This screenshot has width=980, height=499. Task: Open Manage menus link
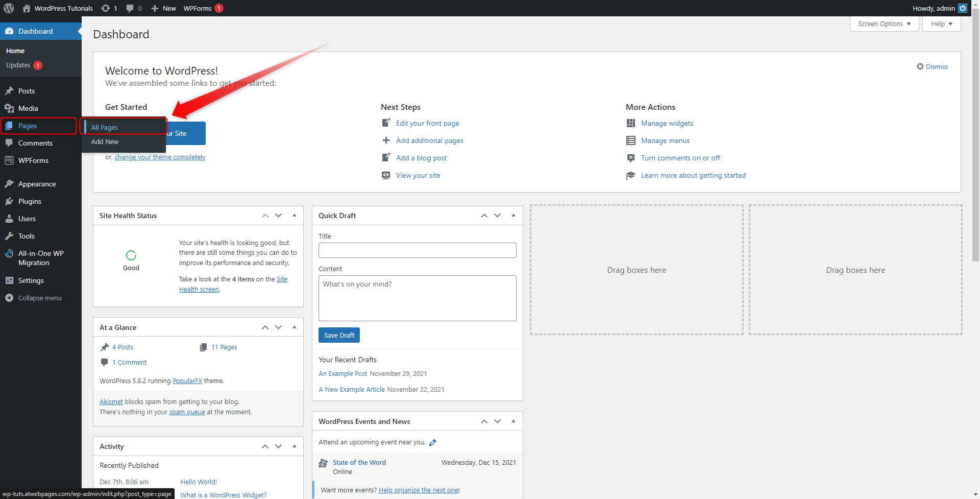pyautogui.click(x=665, y=140)
